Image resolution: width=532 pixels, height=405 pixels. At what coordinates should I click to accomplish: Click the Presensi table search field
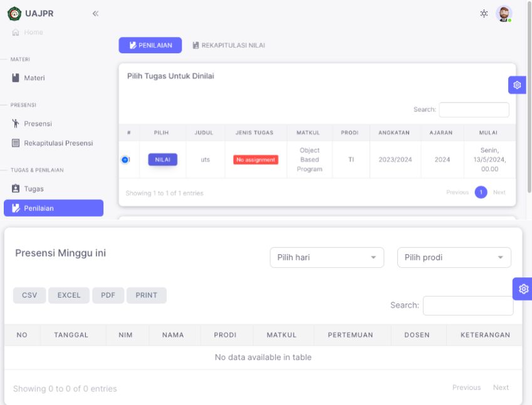(467, 305)
